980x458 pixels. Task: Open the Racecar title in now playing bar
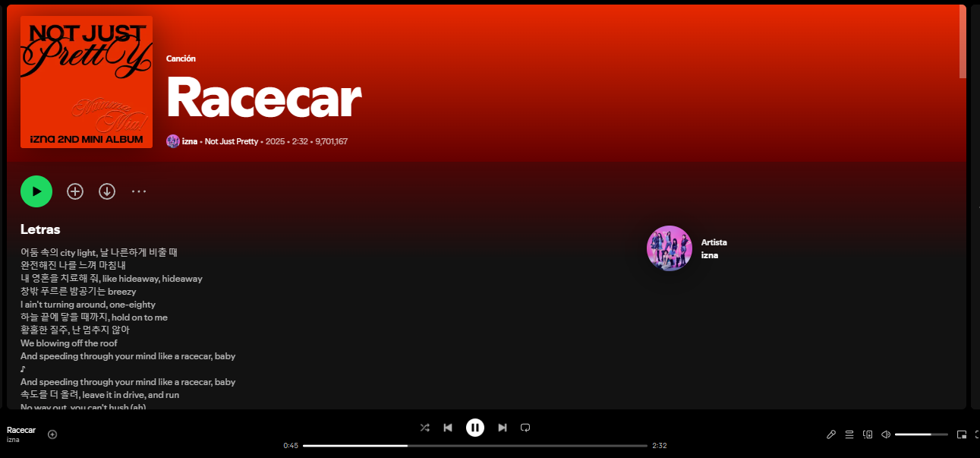21,430
